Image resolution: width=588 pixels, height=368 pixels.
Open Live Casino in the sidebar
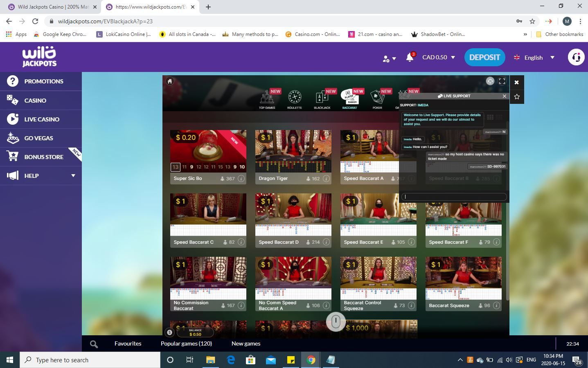pos(41,119)
